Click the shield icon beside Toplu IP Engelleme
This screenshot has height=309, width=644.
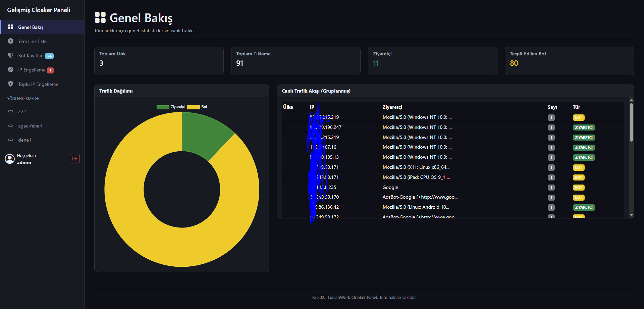11,84
